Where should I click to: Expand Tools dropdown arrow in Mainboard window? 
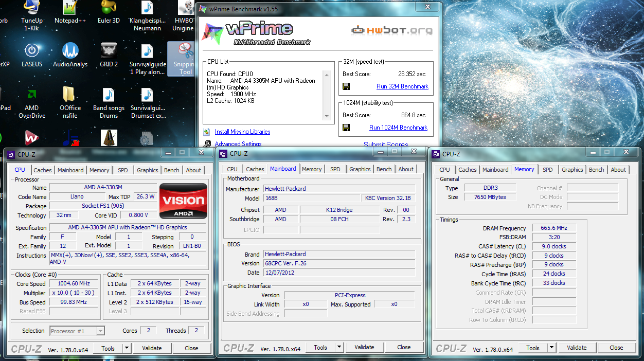point(339,347)
